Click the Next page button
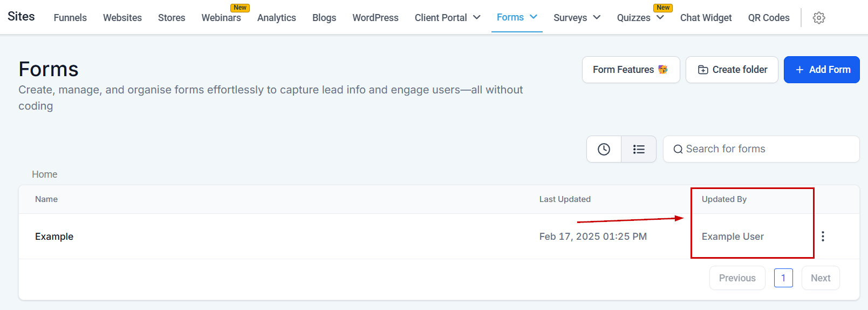Screen dimensions: 868x310 tap(820, 278)
